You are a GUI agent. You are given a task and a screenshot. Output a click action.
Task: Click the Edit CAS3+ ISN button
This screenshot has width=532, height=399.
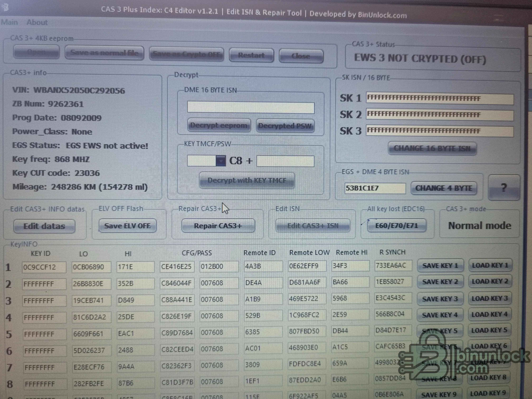[313, 226]
